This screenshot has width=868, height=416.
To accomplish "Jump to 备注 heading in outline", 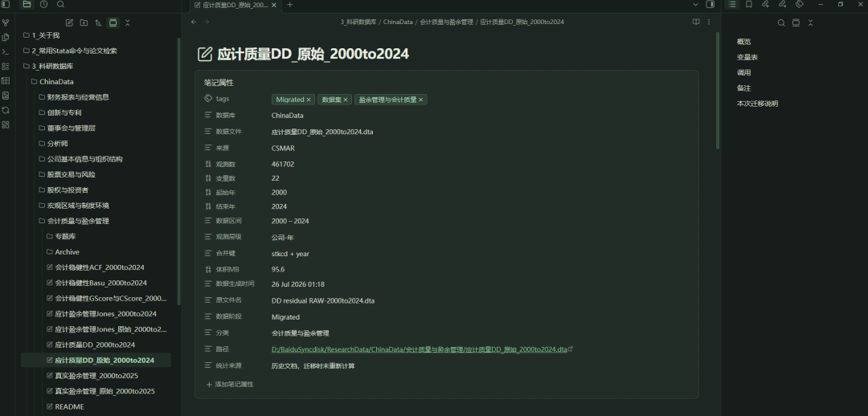I will click(x=743, y=88).
